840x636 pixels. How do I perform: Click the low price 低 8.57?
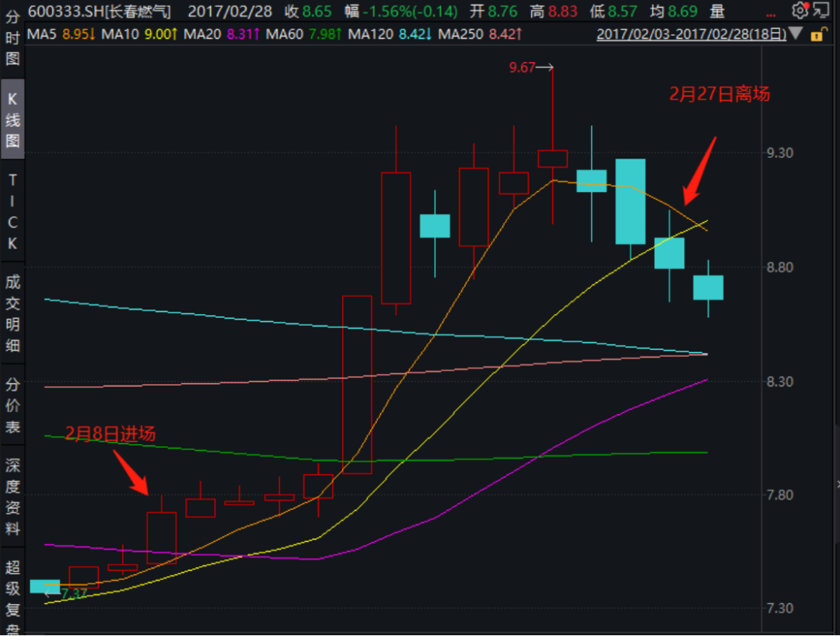614,11
